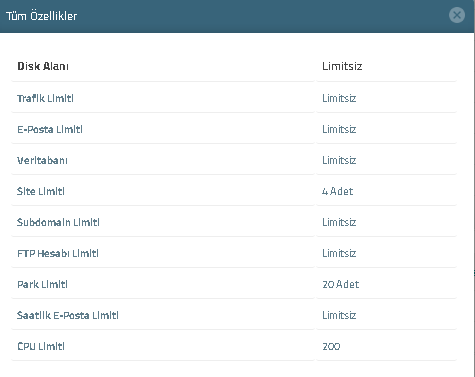The width and height of the screenshot is (475, 377).
Task: Click Limitsiz value beside FTP Hesabı Limiti
Action: pyautogui.click(x=339, y=253)
